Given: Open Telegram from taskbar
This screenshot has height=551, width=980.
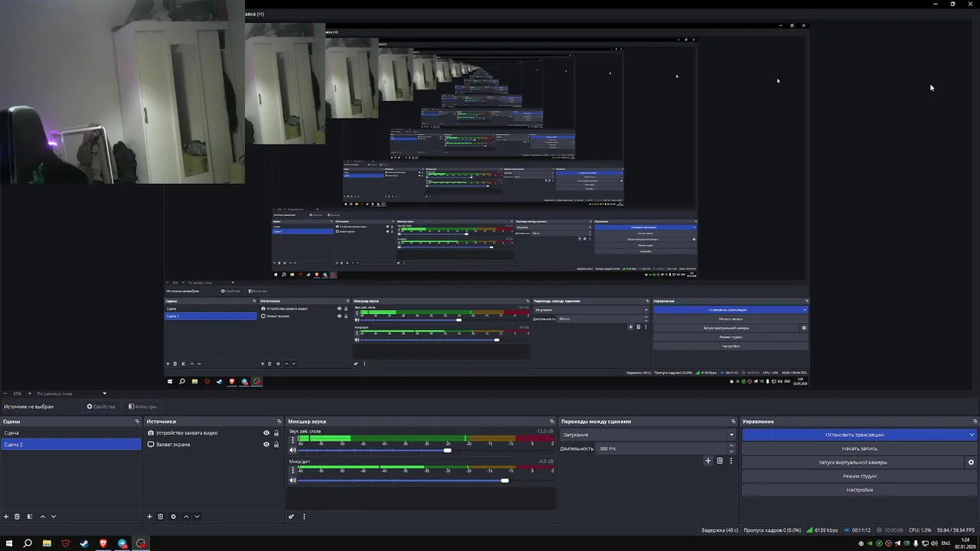Looking at the screenshot, I should [x=122, y=543].
